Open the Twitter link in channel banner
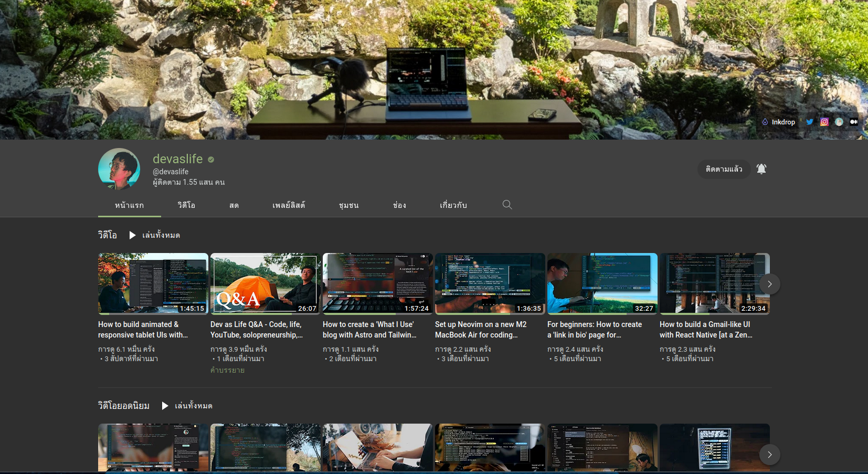The image size is (868, 474). click(810, 122)
